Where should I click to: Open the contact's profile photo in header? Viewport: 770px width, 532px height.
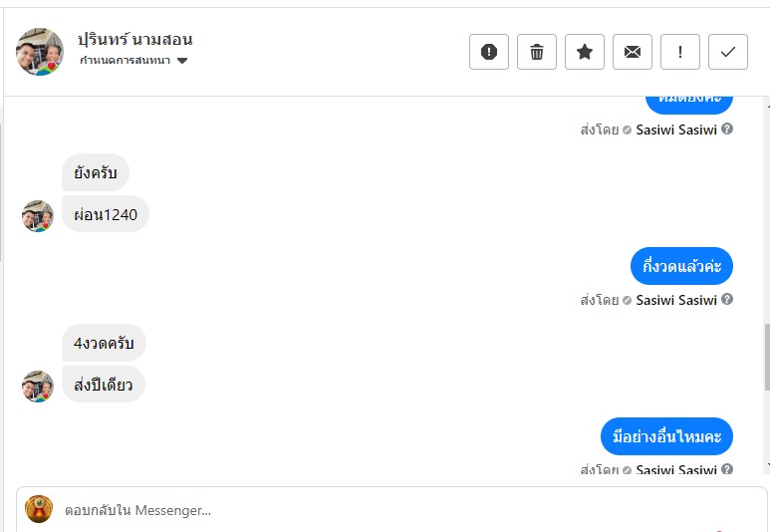pos(40,52)
